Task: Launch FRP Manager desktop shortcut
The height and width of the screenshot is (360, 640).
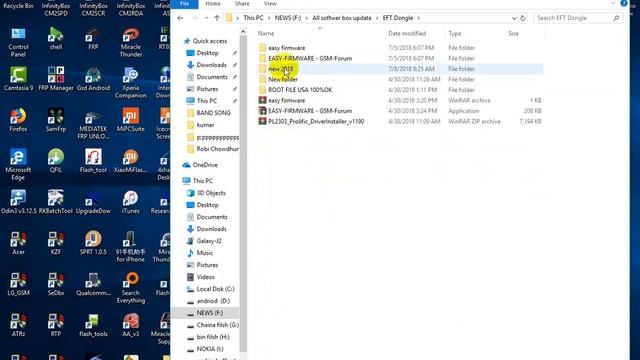Action: (56, 80)
